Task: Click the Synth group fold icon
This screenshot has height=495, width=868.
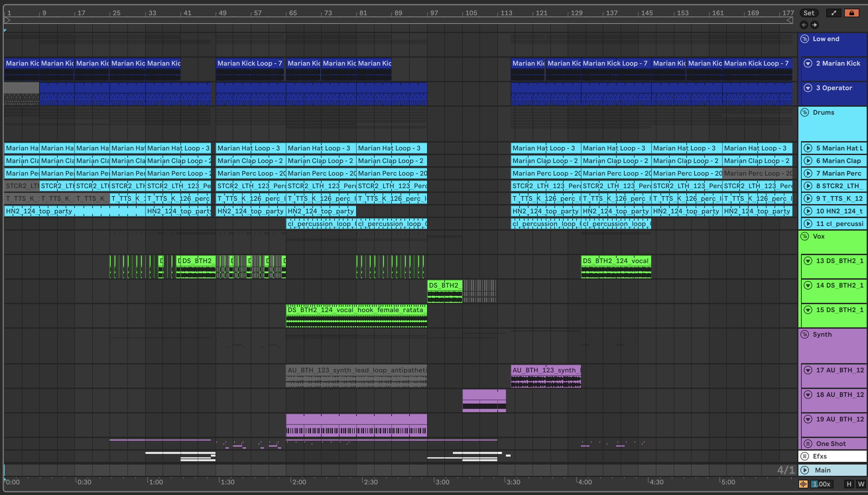Action: (805, 334)
